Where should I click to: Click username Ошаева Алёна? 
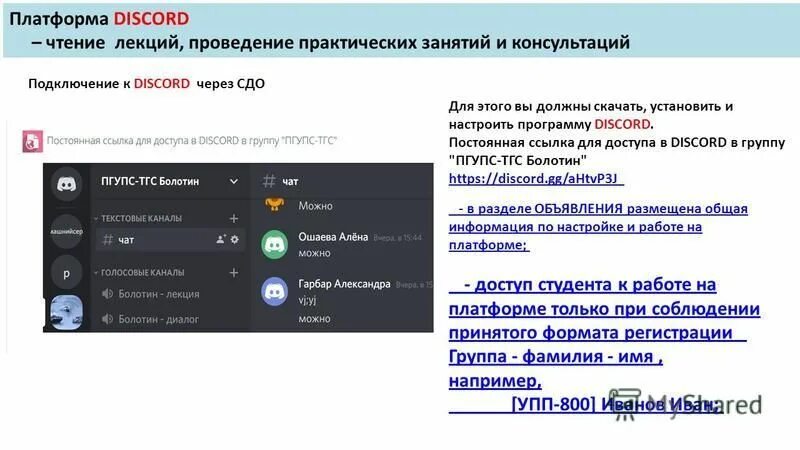[333, 237]
